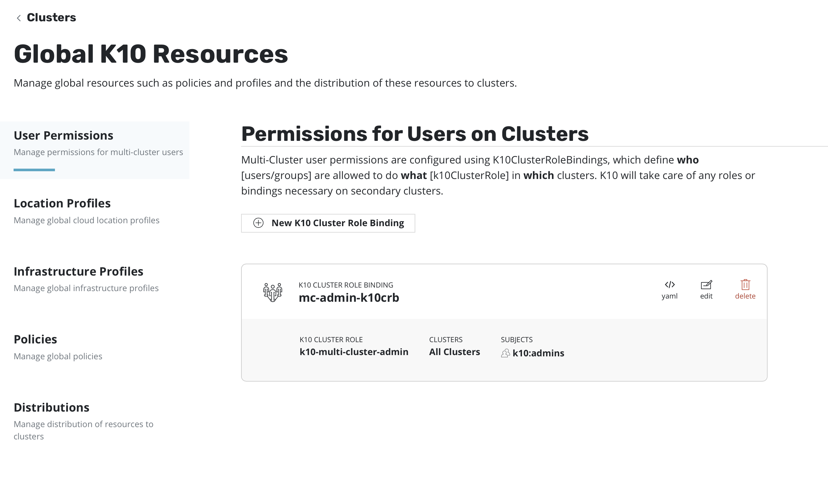Click the k10:admins subject text
The height and width of the screenshot is (504, 828).
click(538, 353)
